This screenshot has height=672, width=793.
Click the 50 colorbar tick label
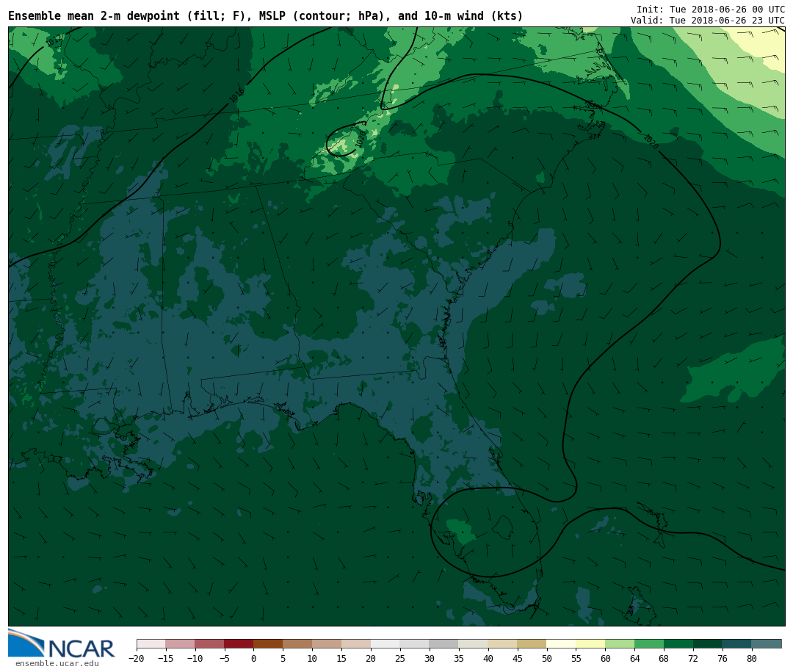tap(546, 658)
